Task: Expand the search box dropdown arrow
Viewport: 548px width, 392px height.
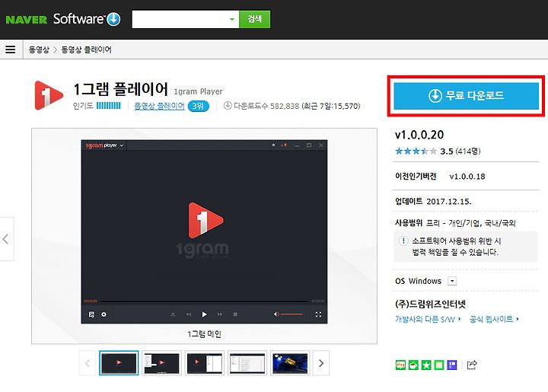Action: click(x=232, y=19)
